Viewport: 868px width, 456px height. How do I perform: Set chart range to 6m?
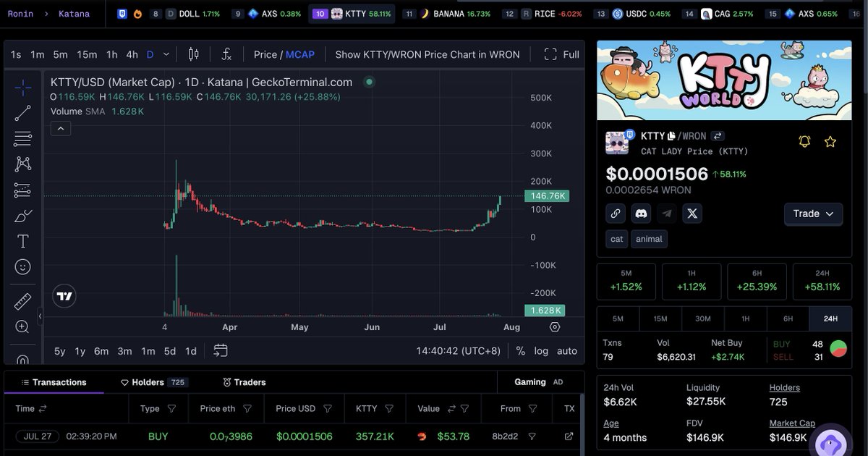[x=101, y=351]
